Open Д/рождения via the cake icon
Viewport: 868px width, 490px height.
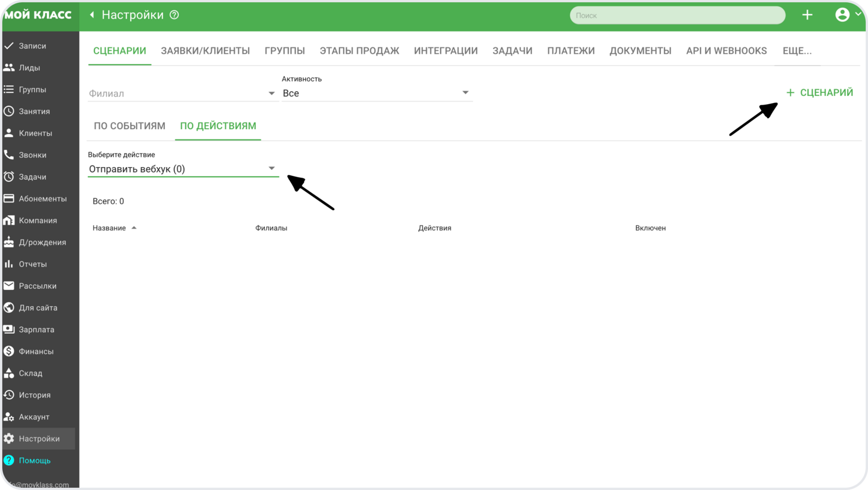pos(9,242)
